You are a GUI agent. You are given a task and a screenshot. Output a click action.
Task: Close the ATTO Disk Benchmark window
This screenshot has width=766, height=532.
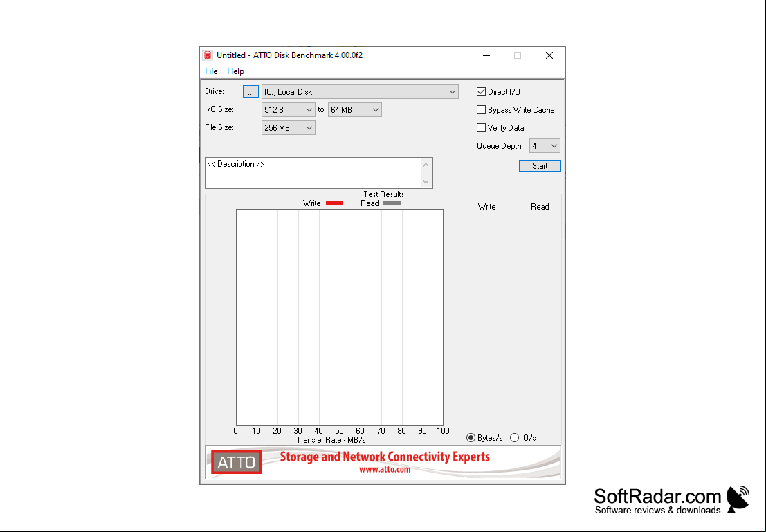549,56
